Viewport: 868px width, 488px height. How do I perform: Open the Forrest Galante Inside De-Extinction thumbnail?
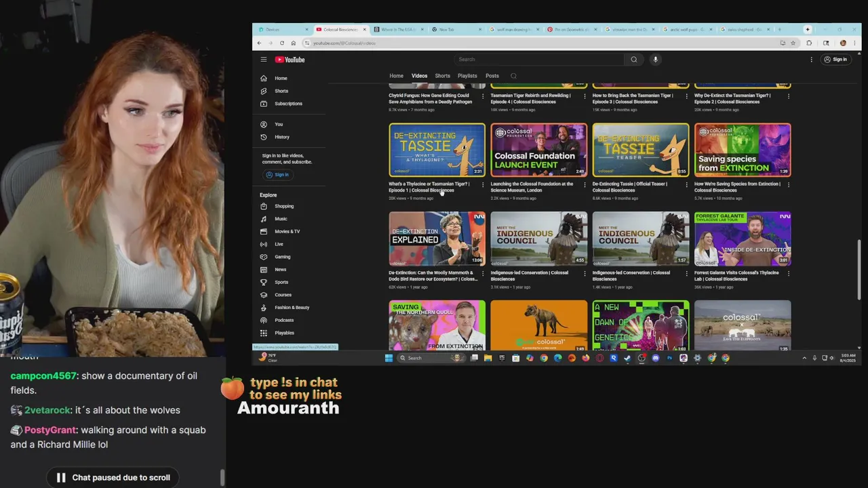743,239
